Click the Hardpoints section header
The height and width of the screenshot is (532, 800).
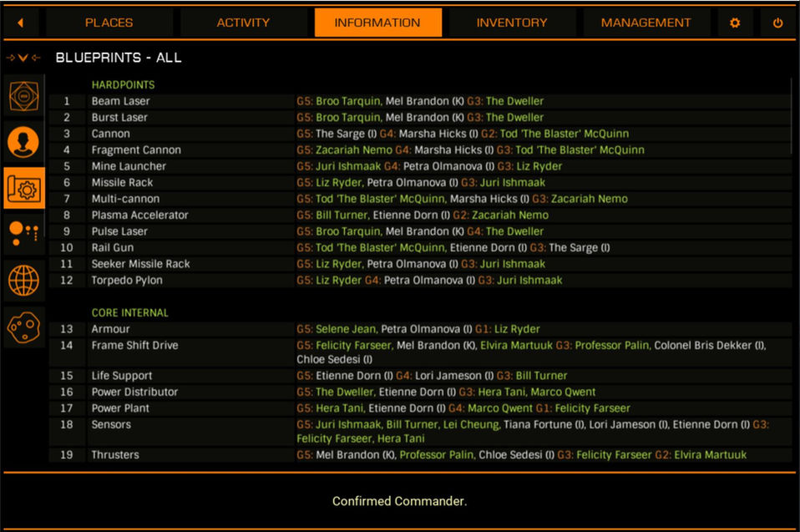pos(123,84)
